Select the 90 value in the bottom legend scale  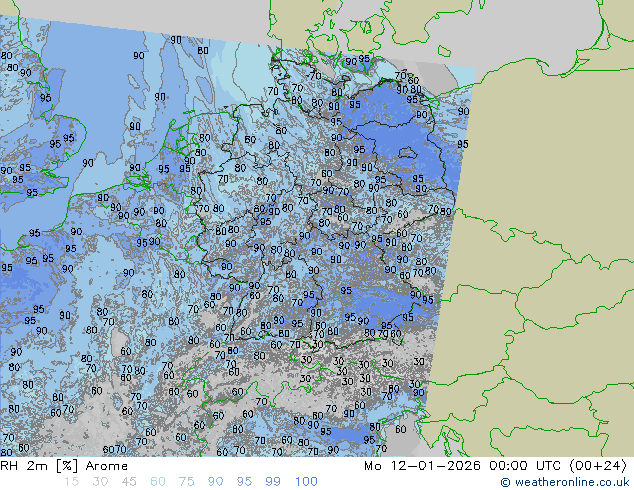pos(215,482)
